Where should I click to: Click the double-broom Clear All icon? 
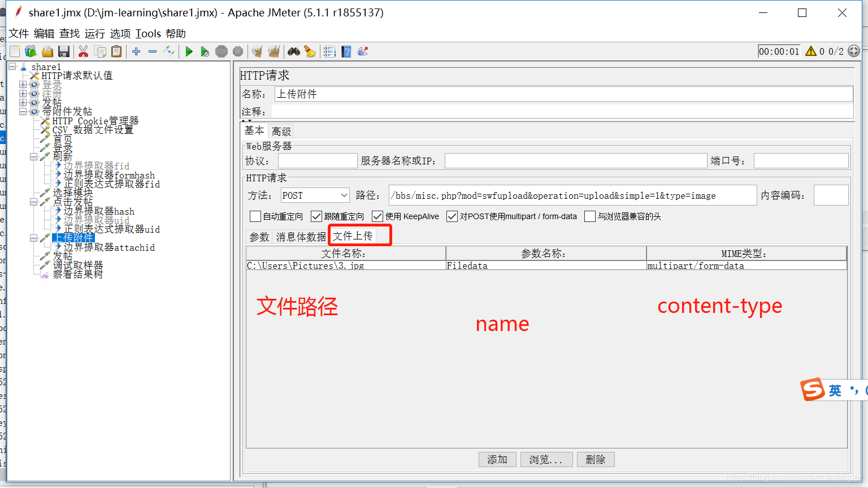pyautogui.click(x=274, y=51)
